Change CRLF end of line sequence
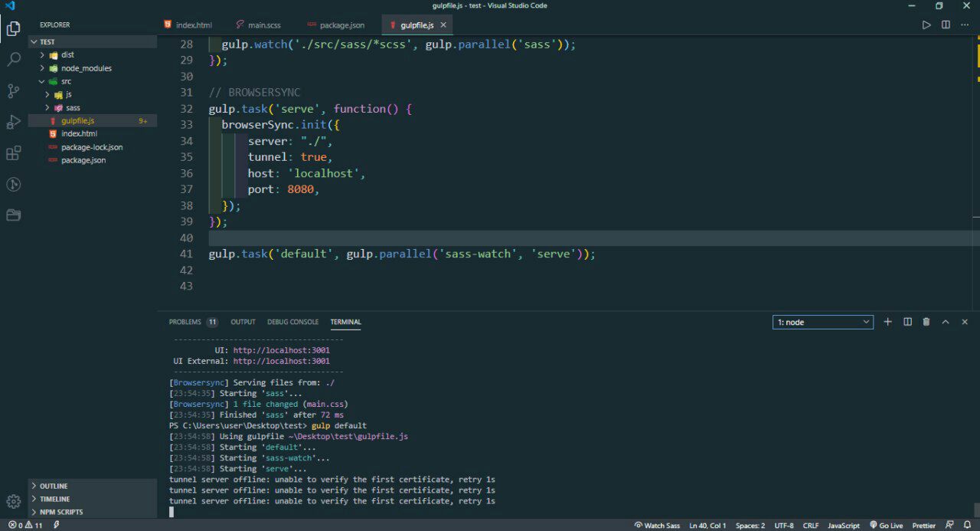Image resolution: width=980 pixels, height=531 pixels. (x=811, y=526)
